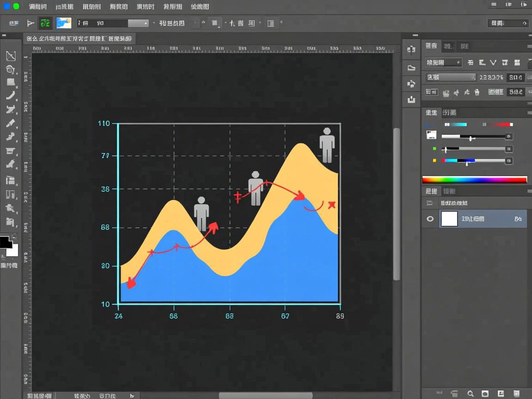Select the Lasso tool in the toolbar
The width and height of the screenshot is (532, 399).
(10, 70)
